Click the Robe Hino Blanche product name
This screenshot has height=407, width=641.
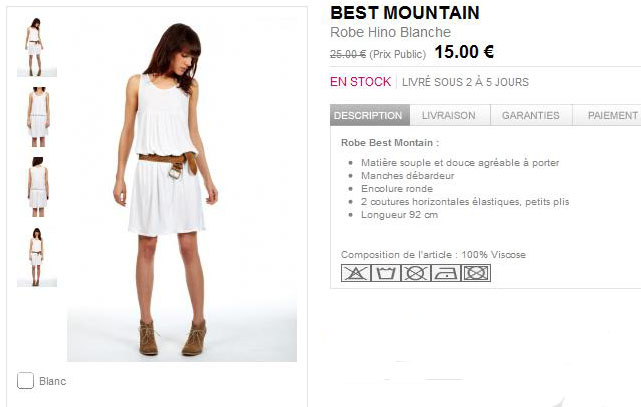pyautogui.click(x=390, y=32)
